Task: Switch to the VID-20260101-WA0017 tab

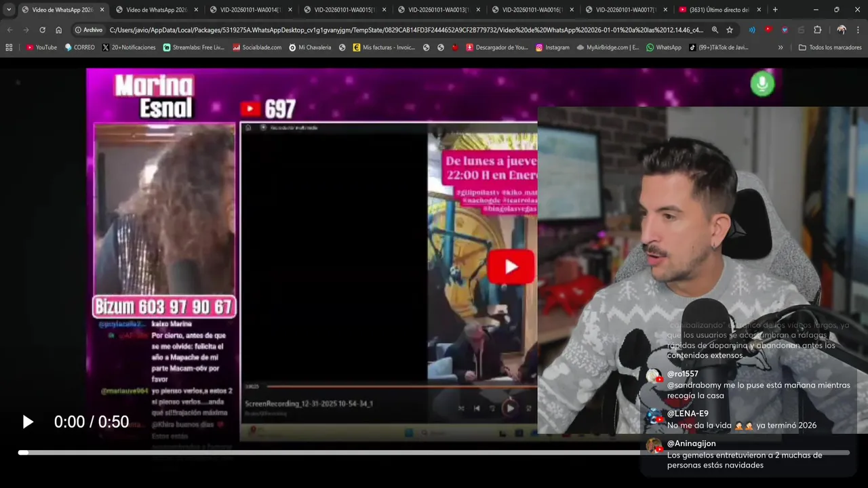Action: [627, 9]
